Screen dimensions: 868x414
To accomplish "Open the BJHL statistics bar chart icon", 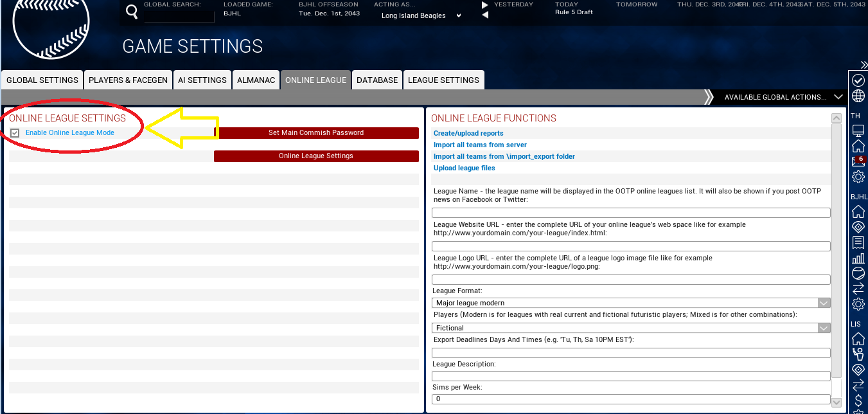I will pyautogui.click(x=858, y=258).
